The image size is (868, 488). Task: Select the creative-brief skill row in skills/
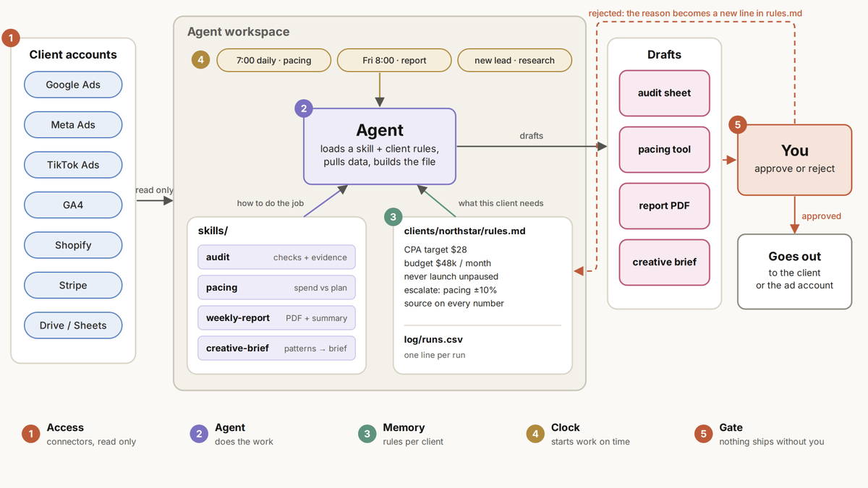[x=276, y=348]
